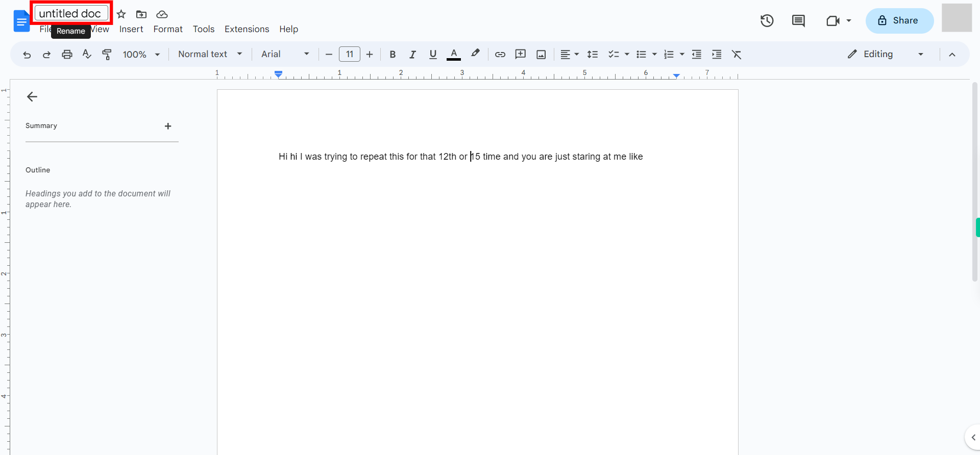
Task: Open checklist options dropdown arrow
Action: [x=627, y=55]
